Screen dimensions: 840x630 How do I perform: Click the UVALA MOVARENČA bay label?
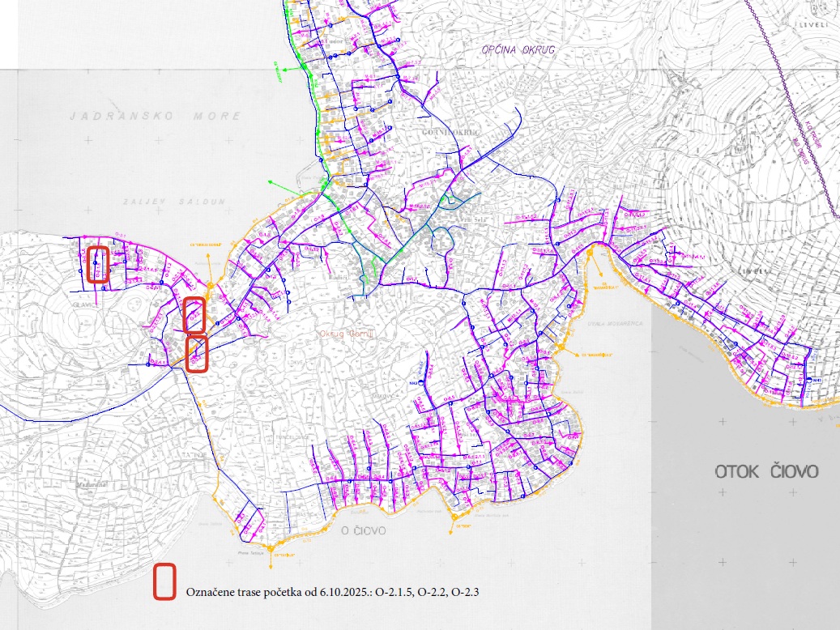pos(613,323)
